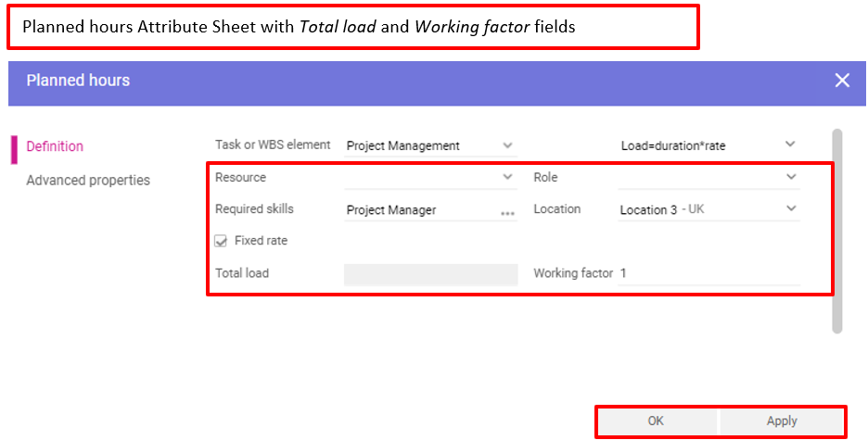Close the Planned hours dialog
Viewport: 868px width, 440px height.
[x=841, y=81]
